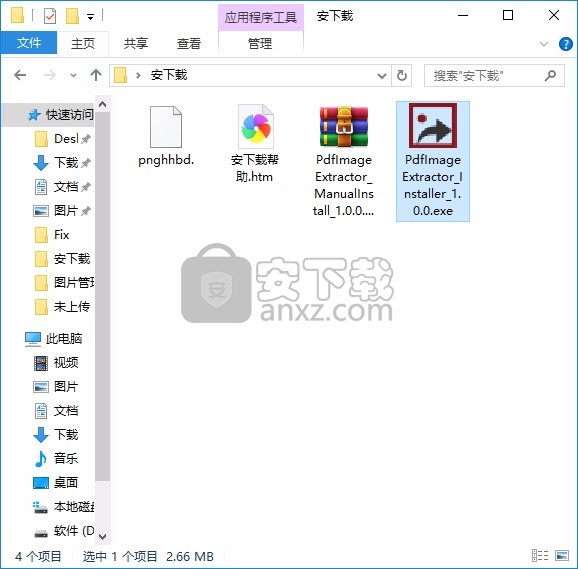
Task: Click the Back navigation arrow
Action: click(20, 76)
